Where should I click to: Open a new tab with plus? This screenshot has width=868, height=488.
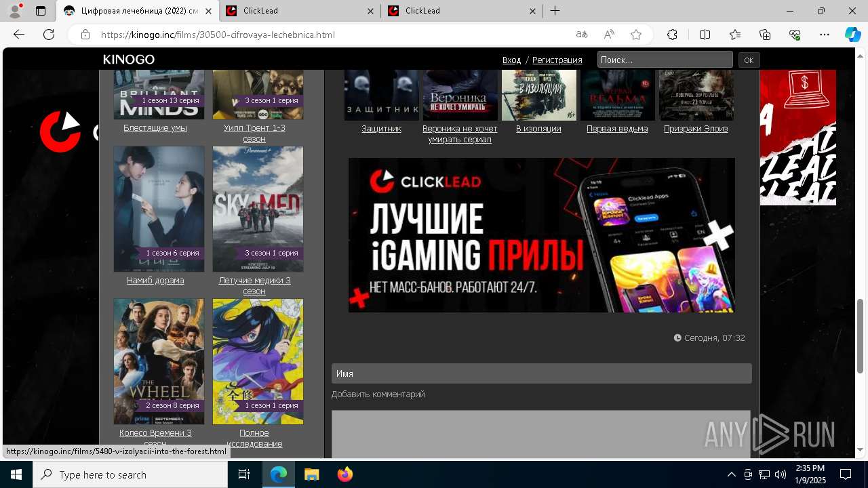(x=555, y=11)
